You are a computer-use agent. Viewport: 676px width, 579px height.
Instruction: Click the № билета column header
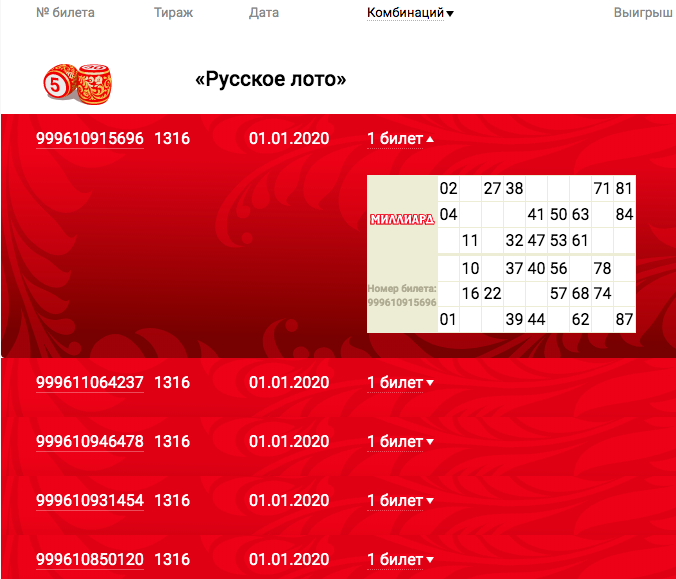point(65,13)
